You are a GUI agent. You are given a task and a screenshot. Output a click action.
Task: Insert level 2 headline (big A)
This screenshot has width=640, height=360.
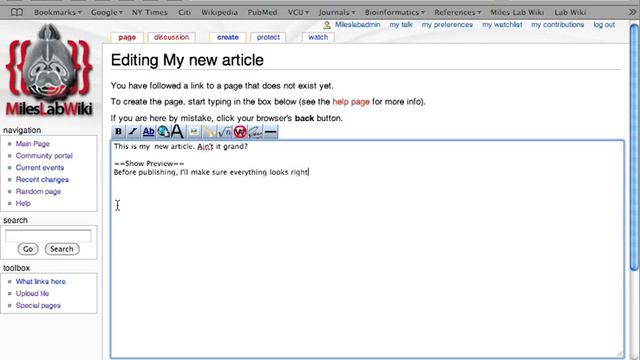click(178, 132)
